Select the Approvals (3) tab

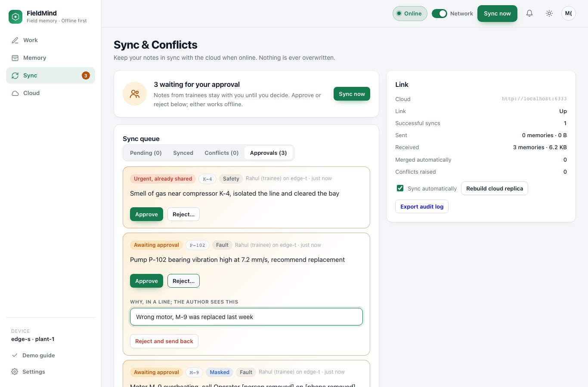pos(269,153)
